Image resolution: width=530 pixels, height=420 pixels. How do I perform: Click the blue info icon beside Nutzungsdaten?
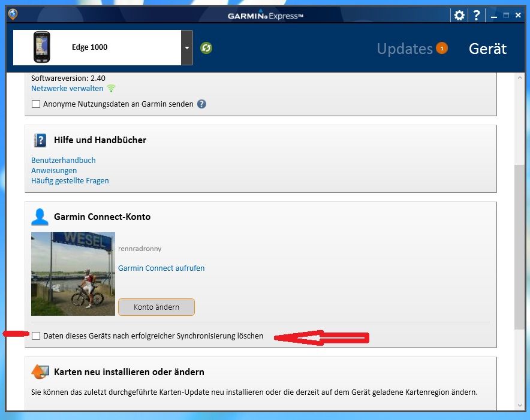click(x=201, y=104)
